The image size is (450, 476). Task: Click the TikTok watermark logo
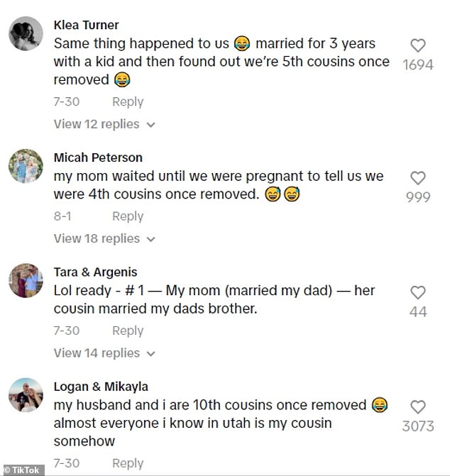[23, 470]
